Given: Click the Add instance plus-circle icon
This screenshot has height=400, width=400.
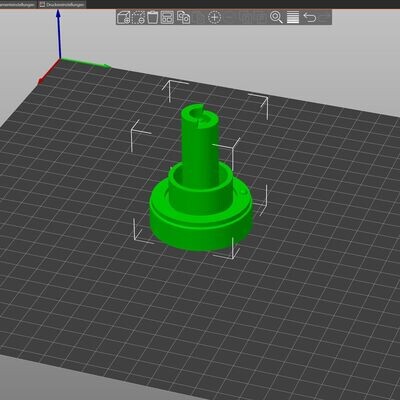Looking at the screenshot, I should click(x=214, y=17).
